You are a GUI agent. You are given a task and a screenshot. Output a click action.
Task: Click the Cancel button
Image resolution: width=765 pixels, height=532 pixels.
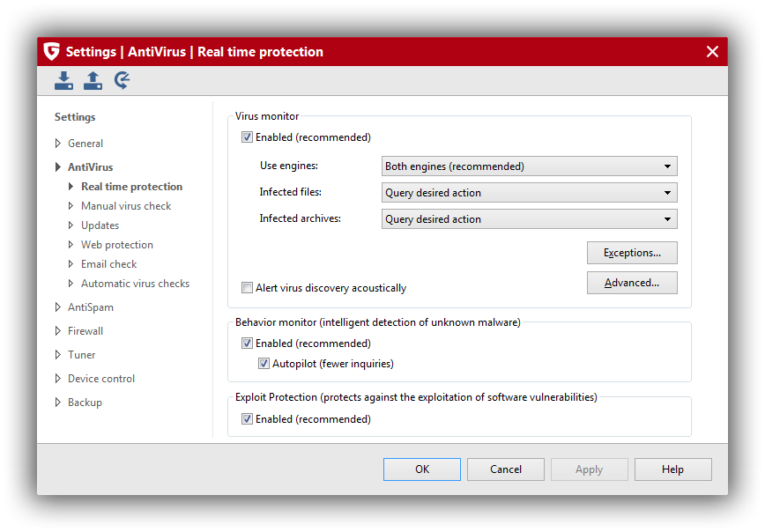click(x=506, y=469)
